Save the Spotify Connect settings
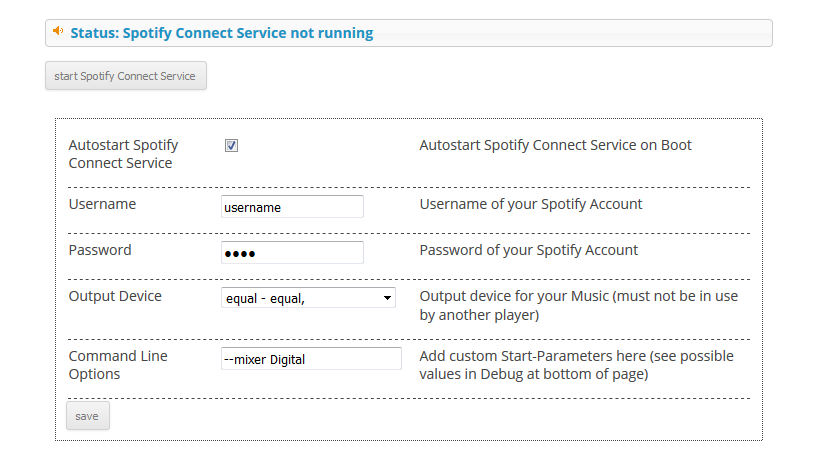 click(88, 416)
